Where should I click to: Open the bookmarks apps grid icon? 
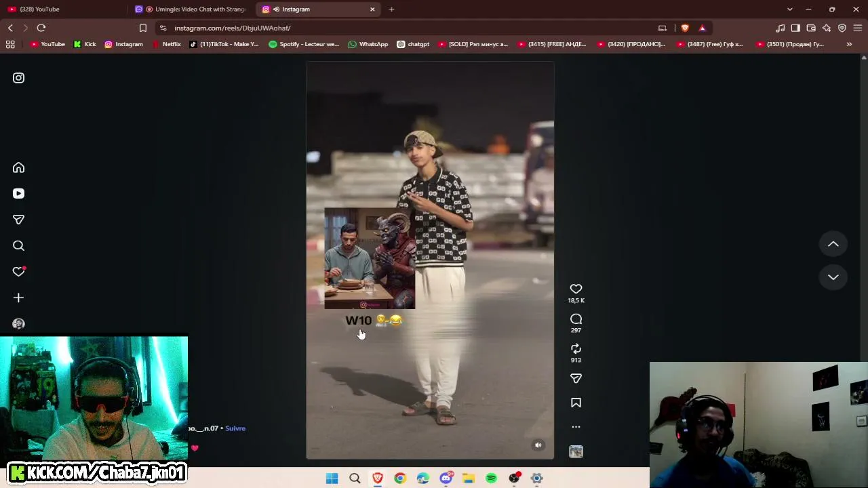pos(10,44)
